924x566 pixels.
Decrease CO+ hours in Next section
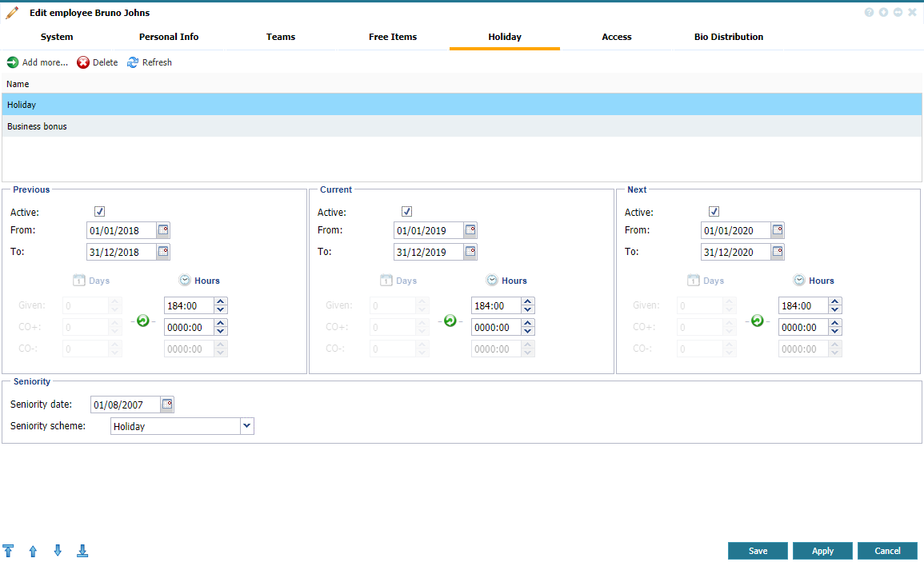coord(836,331)
